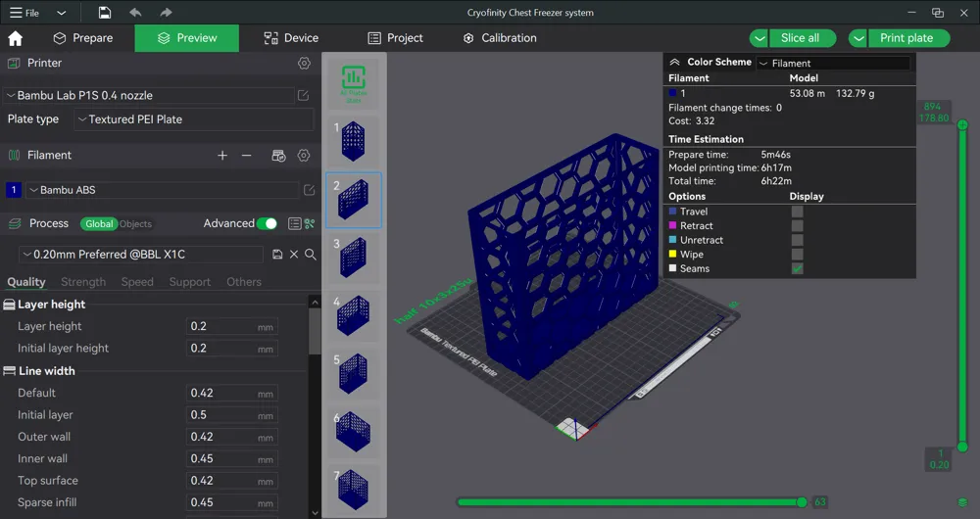Select plate 3 thumbnail
The height and width of the screenshot is (519, 980).
[354, 258]
